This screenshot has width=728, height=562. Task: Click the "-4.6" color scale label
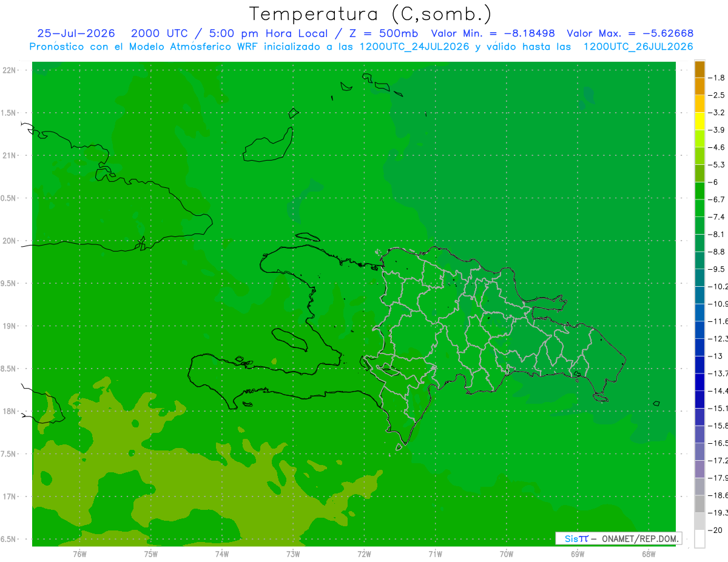coord(716,147)
